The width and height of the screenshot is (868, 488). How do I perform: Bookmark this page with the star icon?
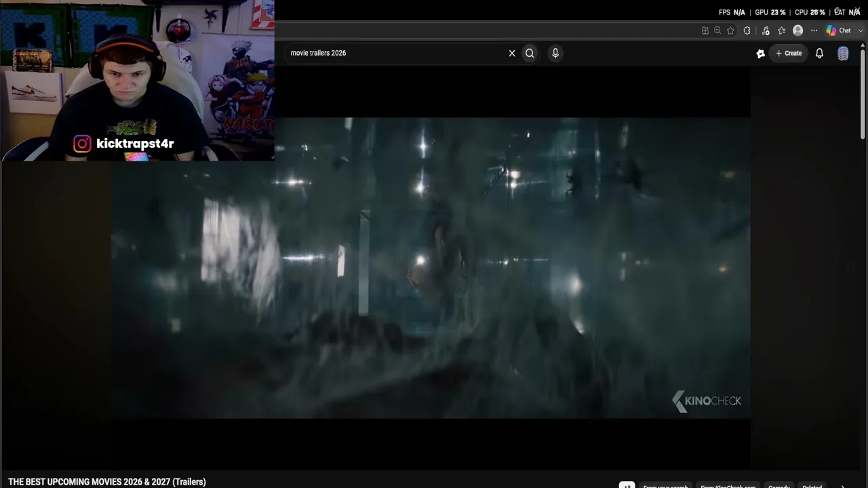pyautogui.click(x=730, y=30)
